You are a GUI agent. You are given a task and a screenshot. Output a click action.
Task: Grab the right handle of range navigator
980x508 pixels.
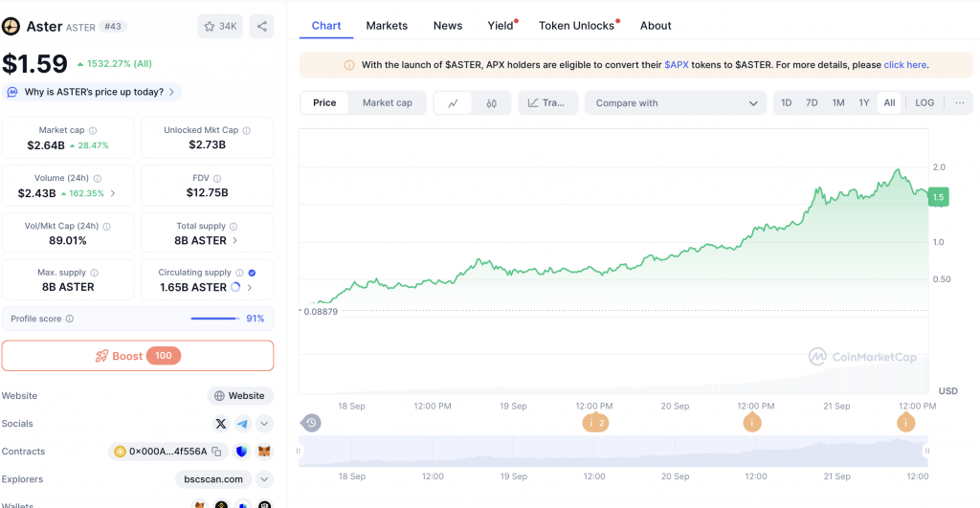tap(926, 451)
